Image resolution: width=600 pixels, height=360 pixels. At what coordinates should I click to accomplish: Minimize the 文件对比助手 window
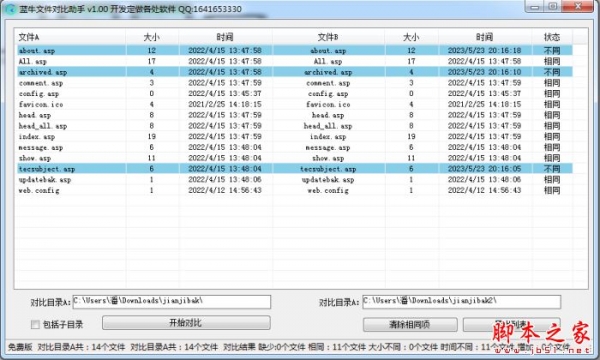535,7
